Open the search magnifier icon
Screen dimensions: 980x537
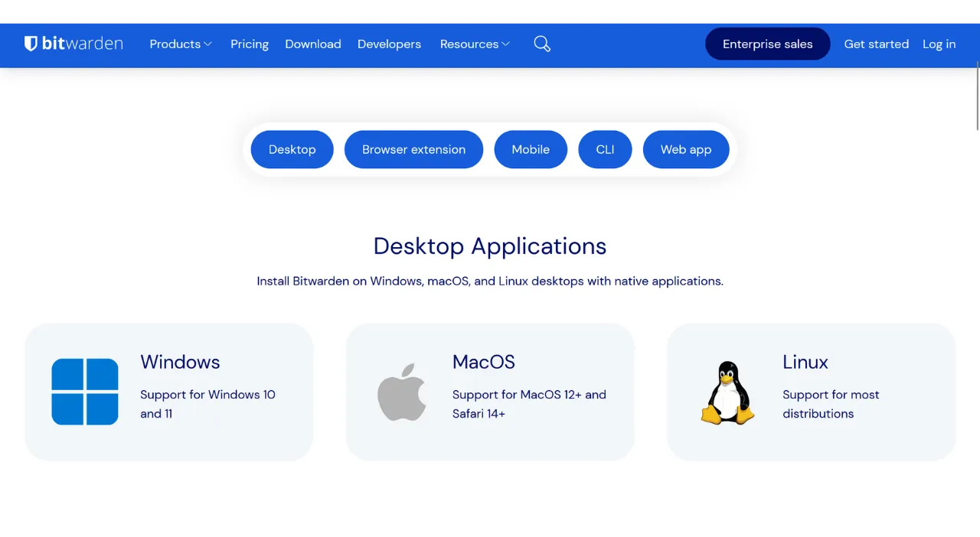542,44
